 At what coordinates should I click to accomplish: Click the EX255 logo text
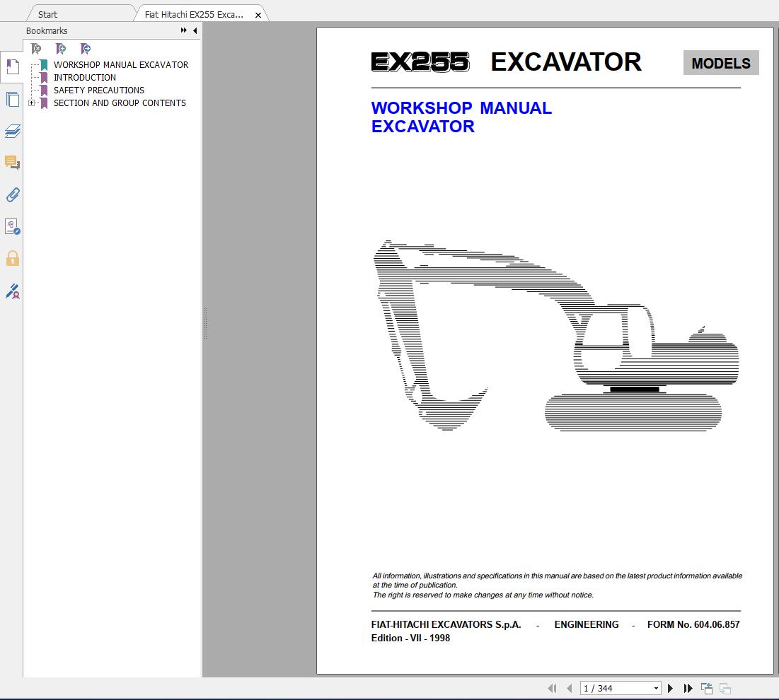coord(420,62)
